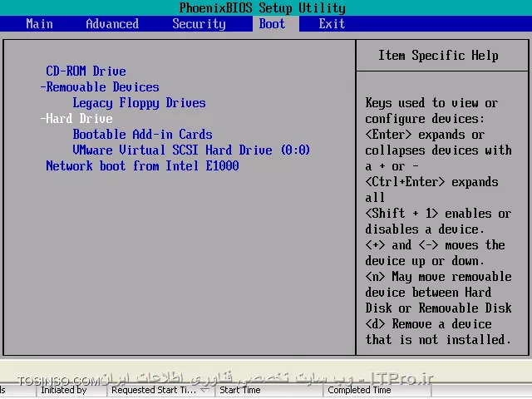Screen dimensions: 532x399
Task: Select Legacy Floppy Drives entry
Action: click(x=139, y=103)
